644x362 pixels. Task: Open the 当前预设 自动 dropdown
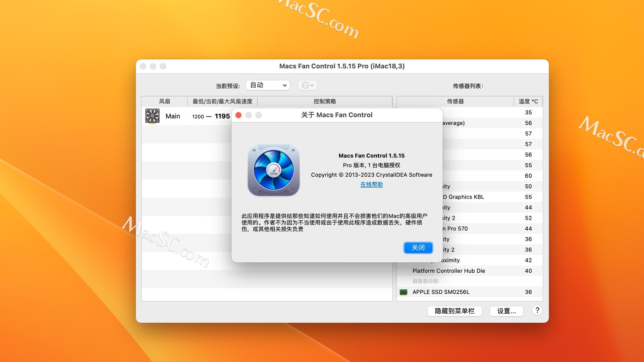pos(268,85)
